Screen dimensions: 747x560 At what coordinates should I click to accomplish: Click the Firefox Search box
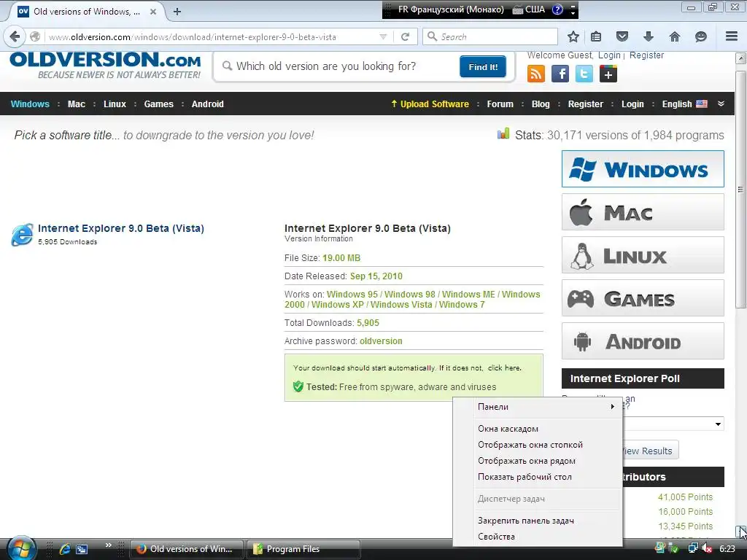pos(490,36)
